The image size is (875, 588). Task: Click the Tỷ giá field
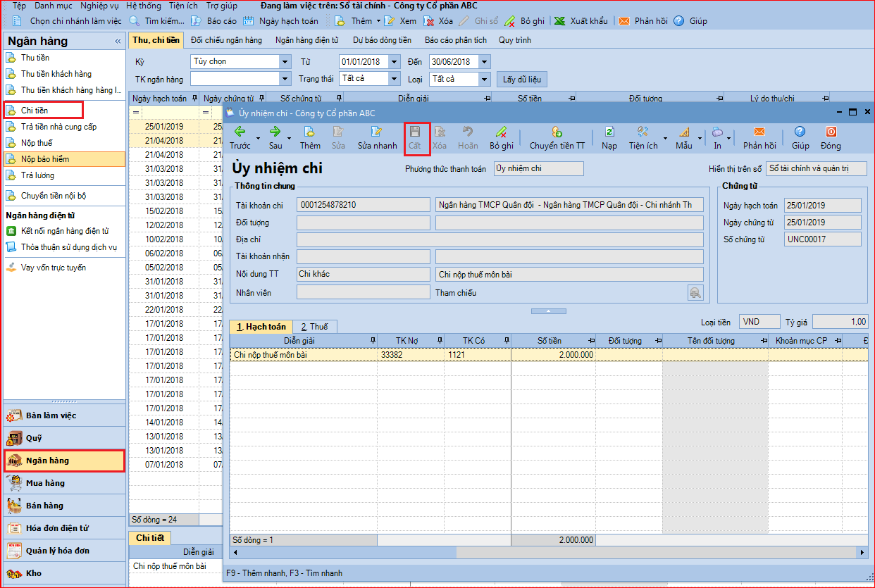[x=840, y=322]
